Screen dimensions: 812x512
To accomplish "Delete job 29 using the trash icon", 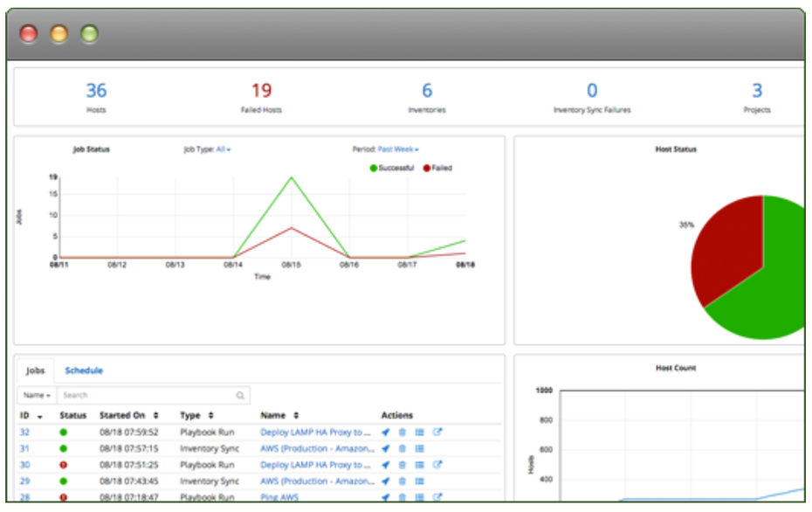I will tap(403, 481).
